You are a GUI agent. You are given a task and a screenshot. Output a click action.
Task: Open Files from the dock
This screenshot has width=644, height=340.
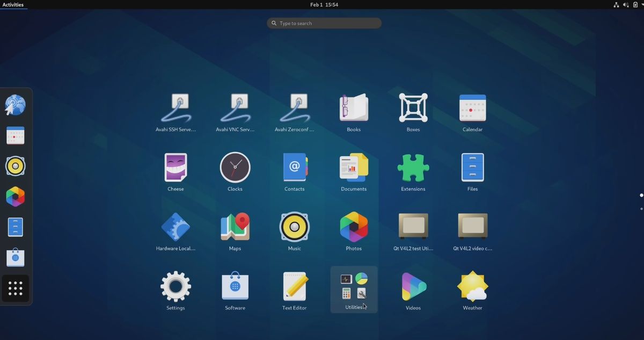16,227
